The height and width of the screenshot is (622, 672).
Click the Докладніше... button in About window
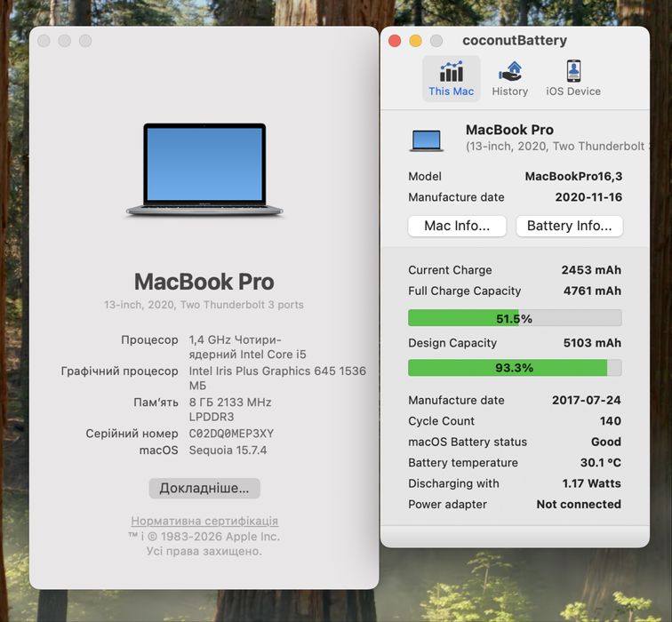pos(204,488)
